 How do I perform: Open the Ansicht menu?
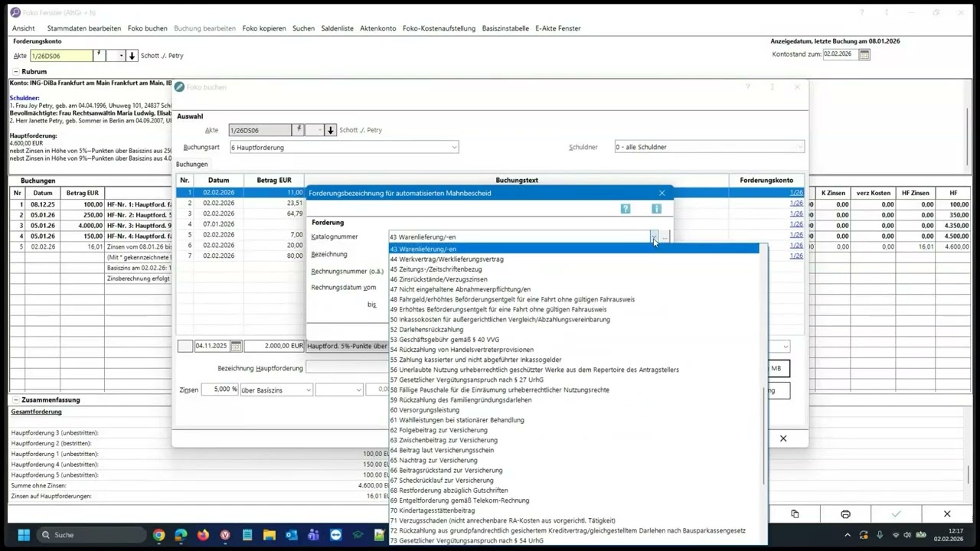click(x=24, y=28)
